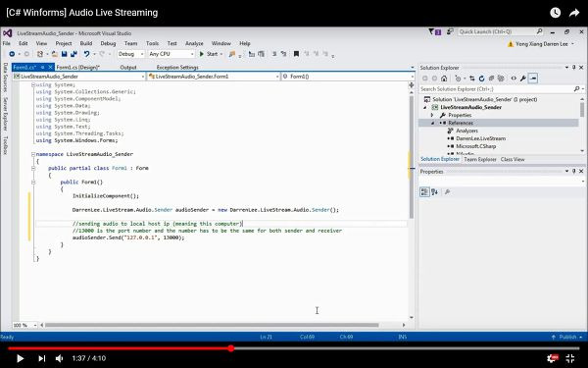Switch to the Form1.cs [Design] tab
The width and height of the screenshot is (588, 368).
[x=78, y=68]
